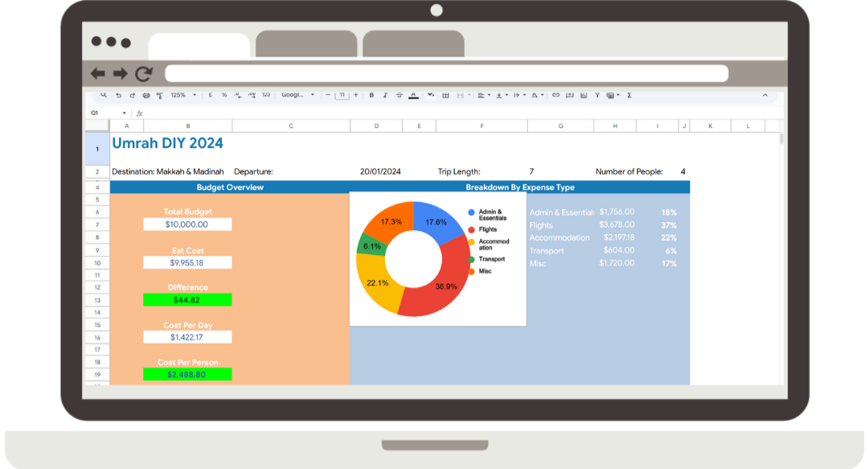
Task: Click the merge cells icon
Action: pyautogui.click(x=460, y=96)
